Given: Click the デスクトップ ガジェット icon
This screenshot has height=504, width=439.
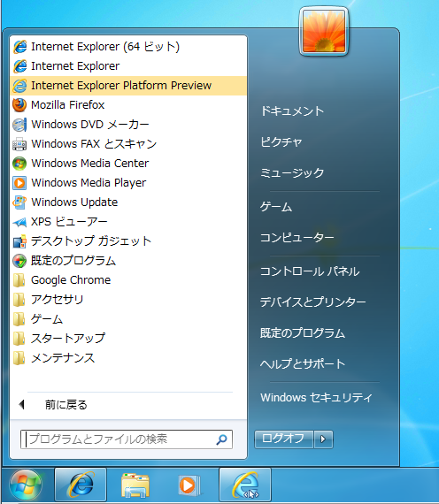Looking at the screenshot, I should (x=19, y=241).
